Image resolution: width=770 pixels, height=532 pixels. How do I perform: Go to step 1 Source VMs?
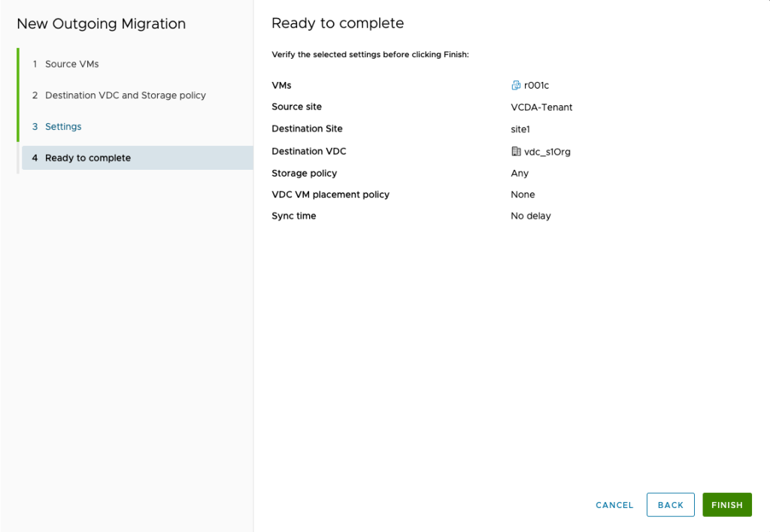tap(66, 64)
